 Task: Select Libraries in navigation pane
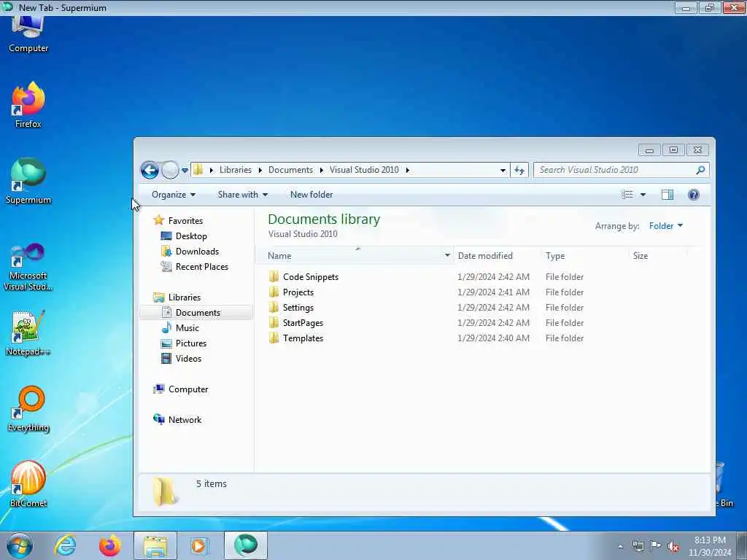(185, 297)
